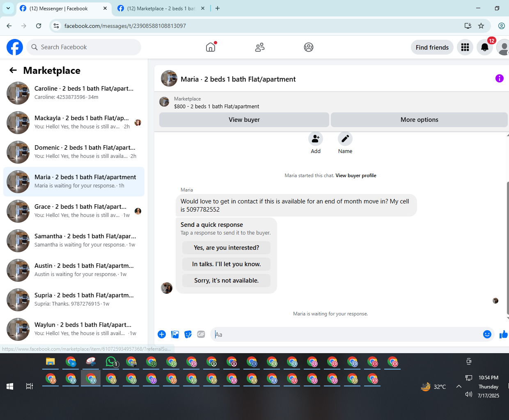Choose a sticker icon
This screenshot has width=509, height=420.
tap(188, 334)
